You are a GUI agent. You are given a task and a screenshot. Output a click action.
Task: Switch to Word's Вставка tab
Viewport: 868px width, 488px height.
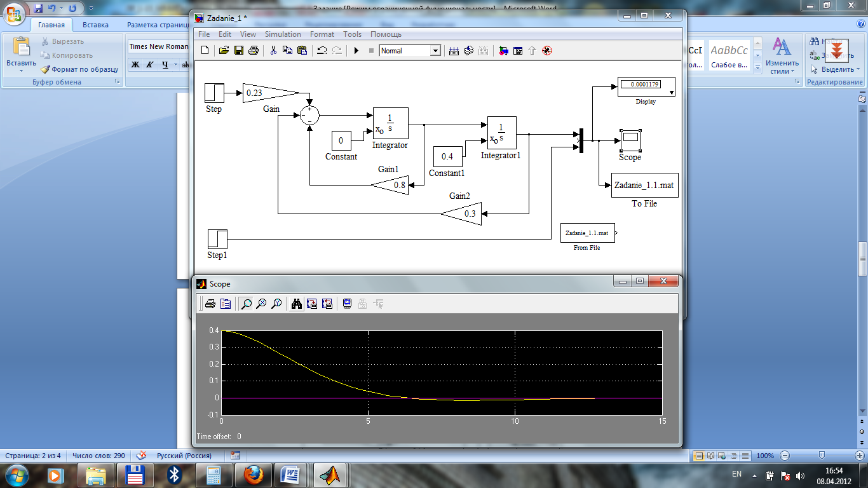95,25
